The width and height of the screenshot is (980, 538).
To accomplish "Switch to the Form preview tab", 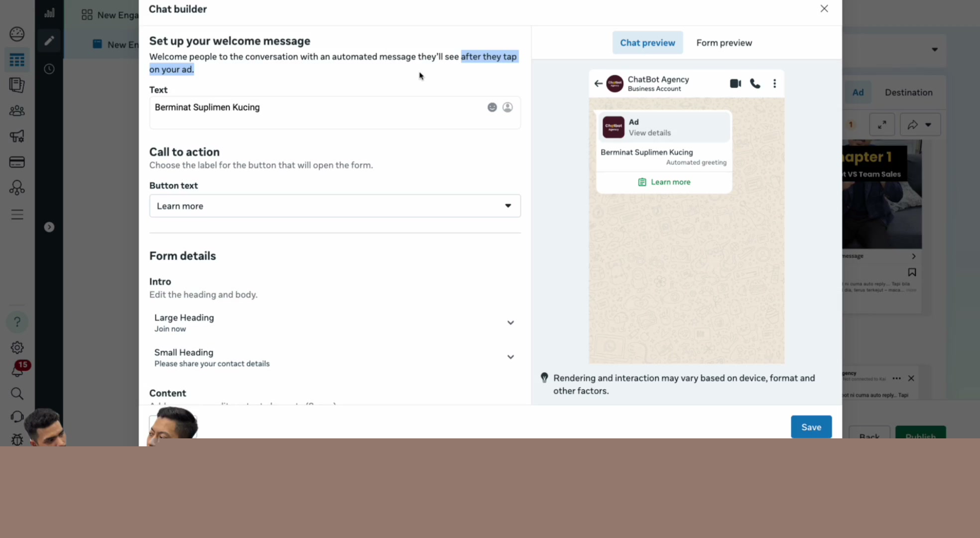I will click(x=724, y=43).
